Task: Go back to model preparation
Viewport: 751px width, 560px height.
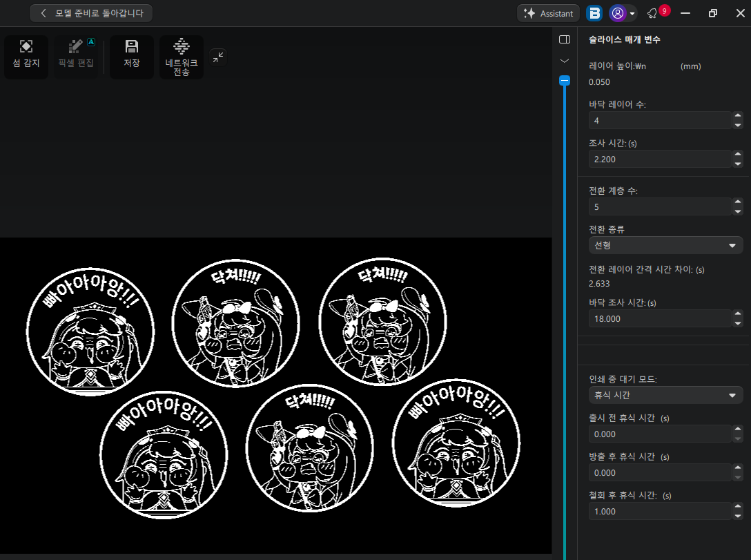Action: pyautogui.click(x=91, y=13)
